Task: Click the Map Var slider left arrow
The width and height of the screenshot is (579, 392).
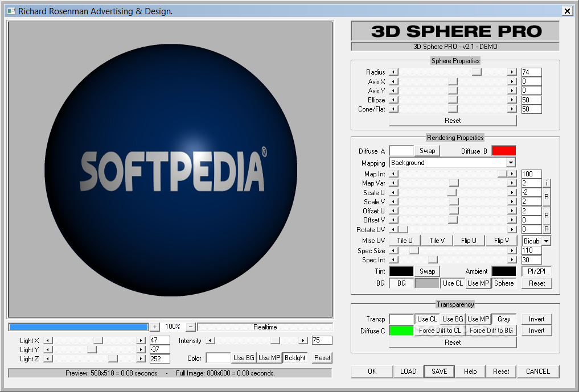Action: 393,183
